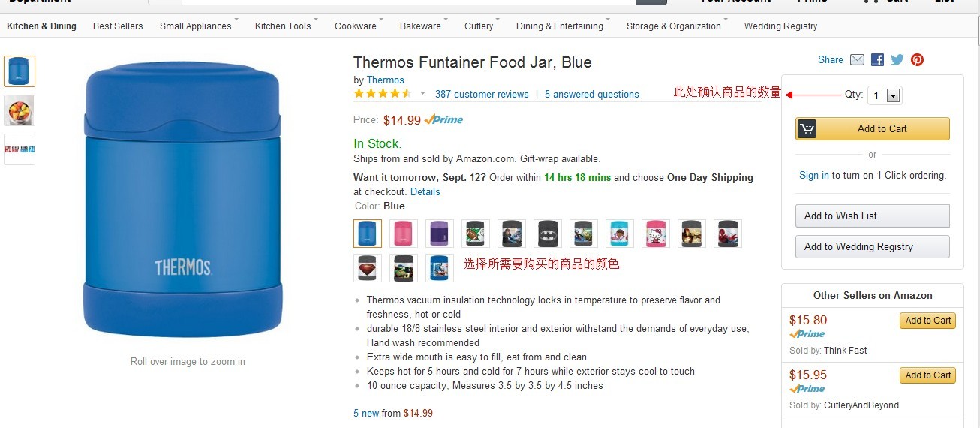Share on Twitter icon
Viewport: 980px width, 428px height.
point(897,60)
